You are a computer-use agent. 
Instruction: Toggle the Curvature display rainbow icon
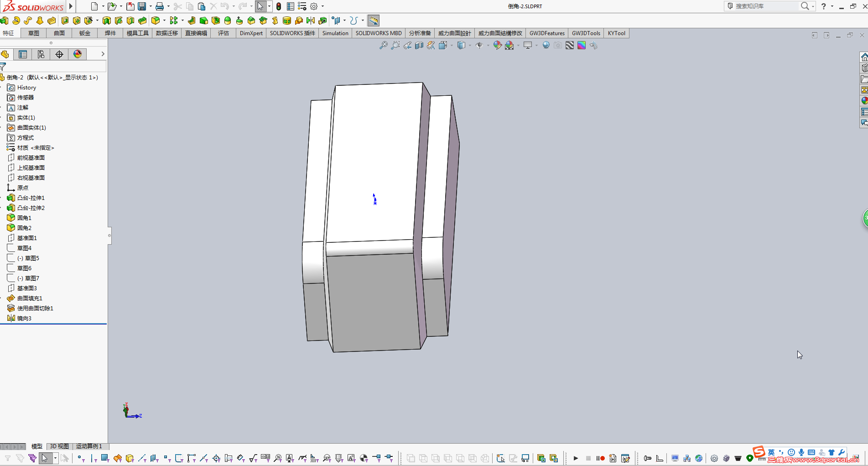(x=582, y=45)
